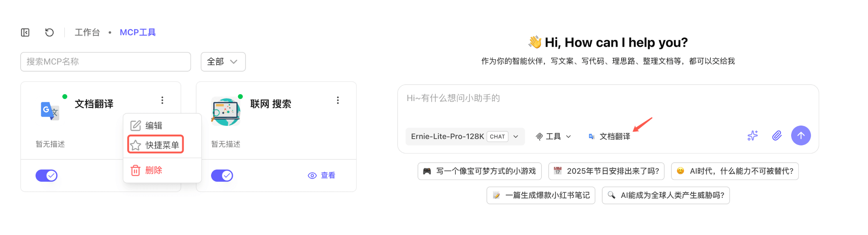Send message with the arrow-up button
The image size is (868, 235).
[x=801, y=135]
